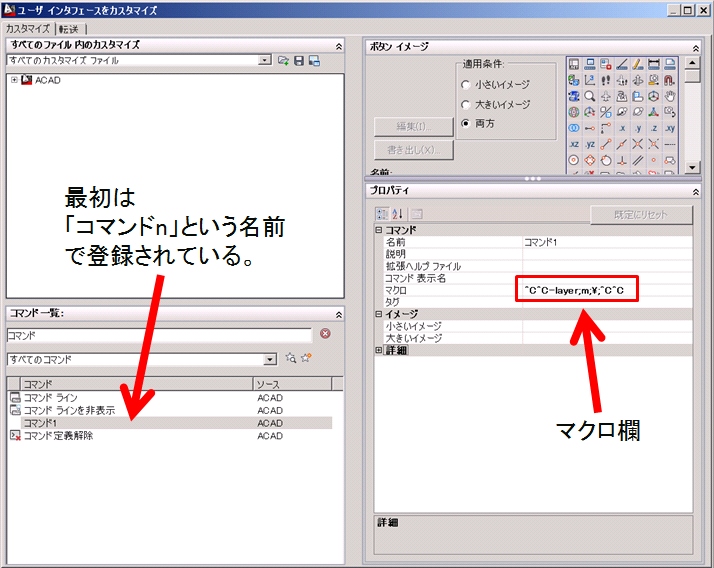Pick the intersection snap X image
The width and height of the screenshot is (714, 568).
pos(638,144)
